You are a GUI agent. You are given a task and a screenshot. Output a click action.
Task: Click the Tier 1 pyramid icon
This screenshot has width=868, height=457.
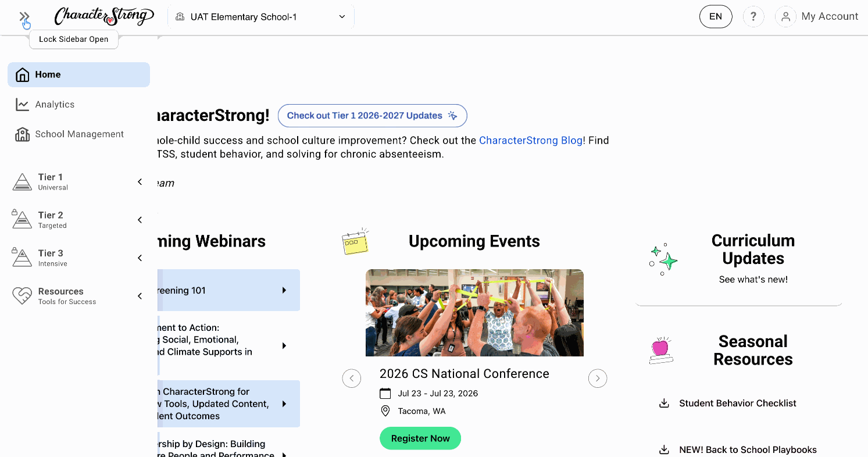22,182
